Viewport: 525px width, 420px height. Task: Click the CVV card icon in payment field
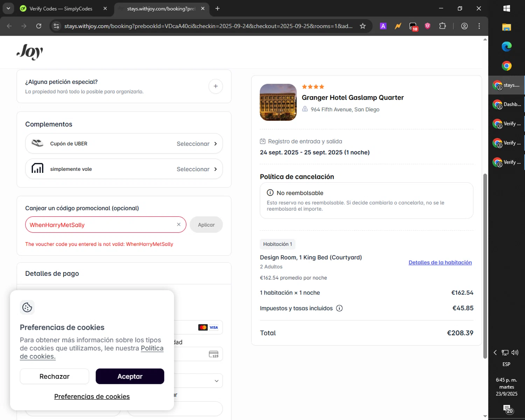click(213, 354)
